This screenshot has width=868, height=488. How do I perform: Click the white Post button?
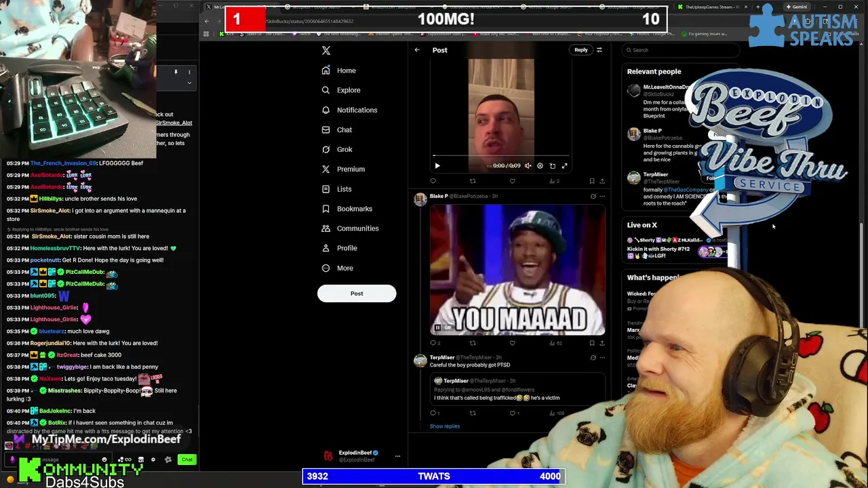pos(357,293)
